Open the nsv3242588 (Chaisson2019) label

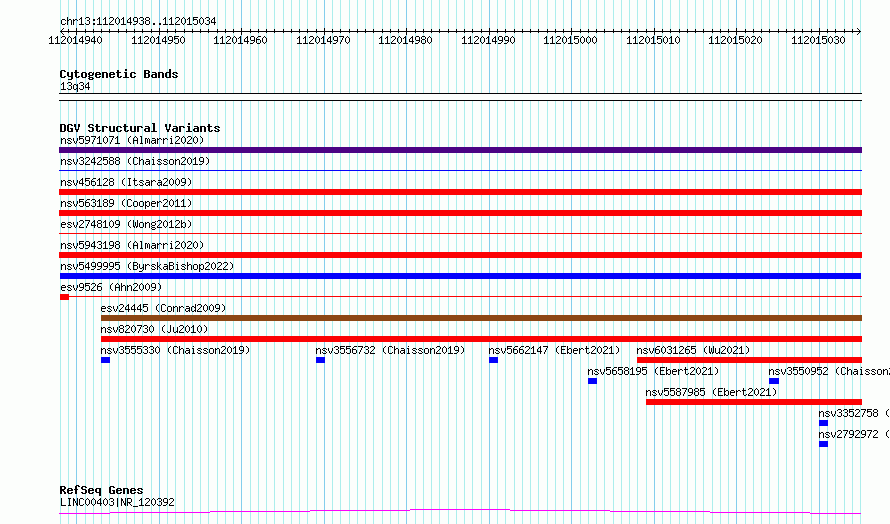[x=135, y=161]
